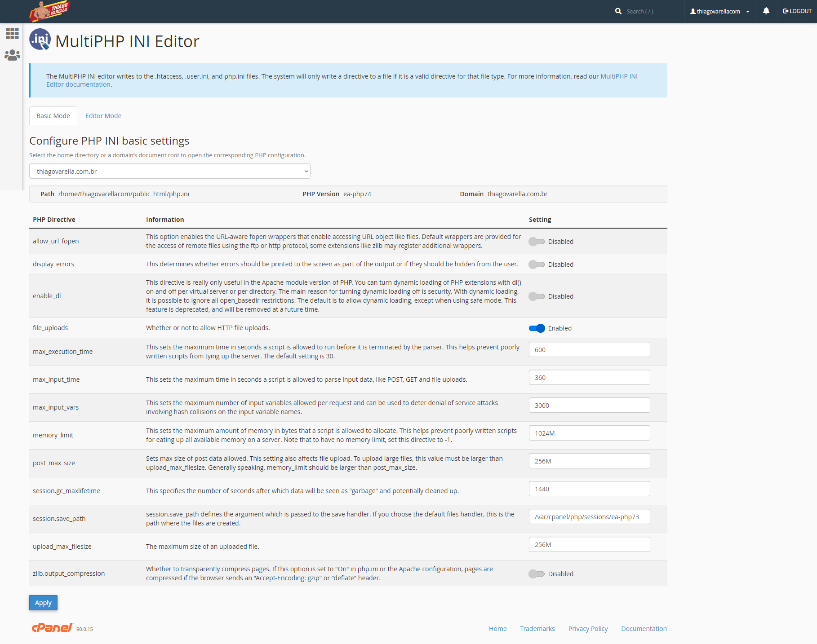Disable the file_uploads toggle
The width and height of the screenshot is (817, 644).
pyautogui.click(x=537, y=328)
